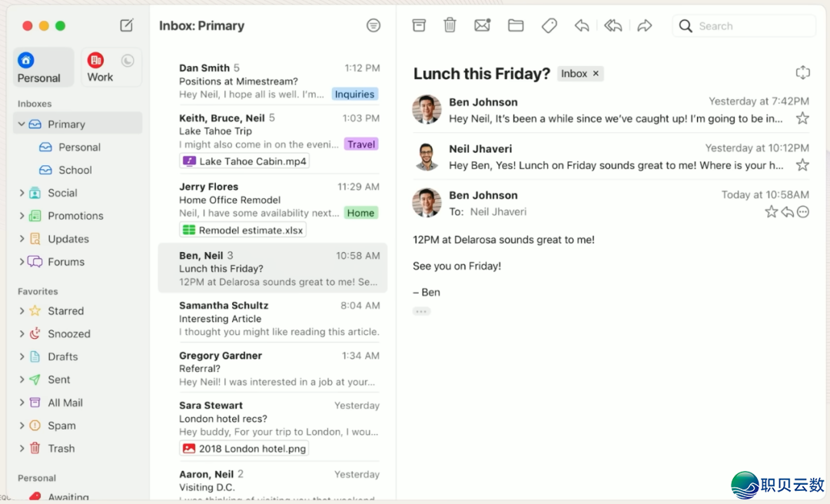The image size is (830, 504).
Task: Star Neil Jhaveri's reply message
Action: click(802, 165)
